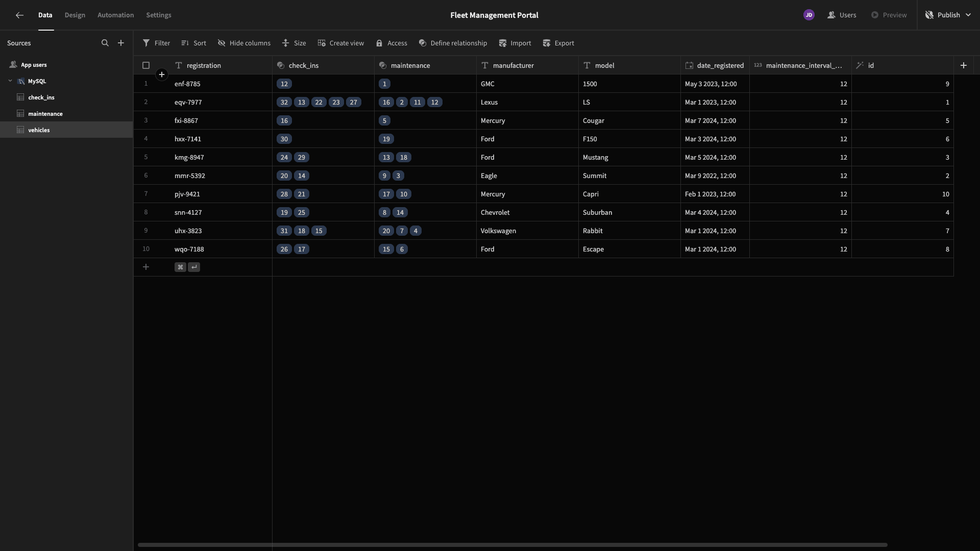Click maintenance tag 19 in hxx-7141 row
980x551 pixels.
(386, 139)
